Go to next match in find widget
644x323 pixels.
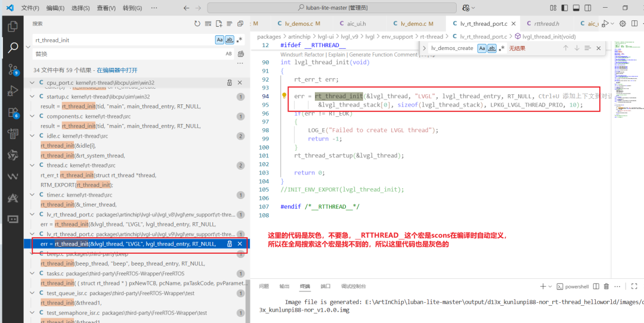577,48
